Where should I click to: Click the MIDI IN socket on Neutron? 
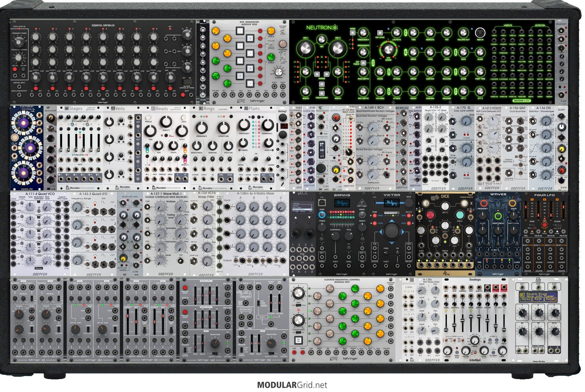[480, 33]
